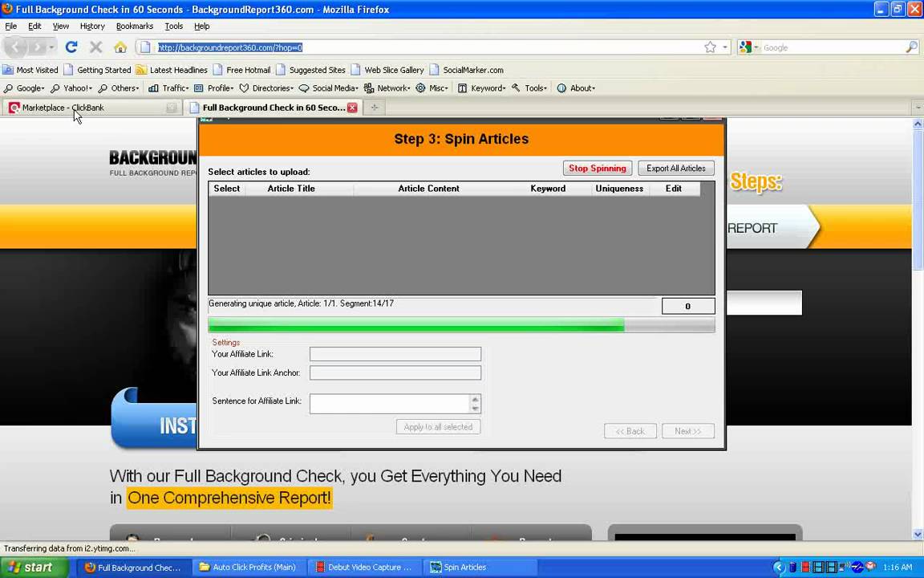Click the Export All Articles button
Viewport: 924px width, 578px height.
pyautogui.click(x=676, y=168)
